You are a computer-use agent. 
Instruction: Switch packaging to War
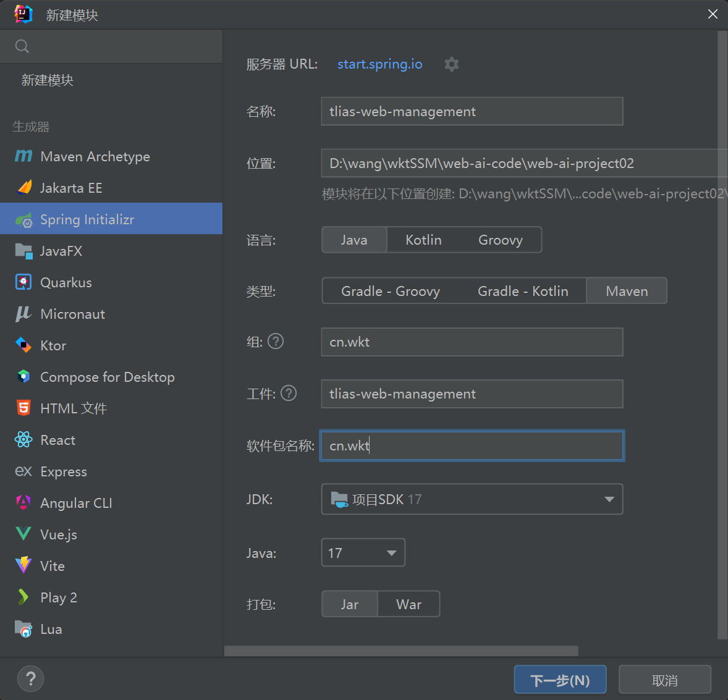tap(408, 604)
